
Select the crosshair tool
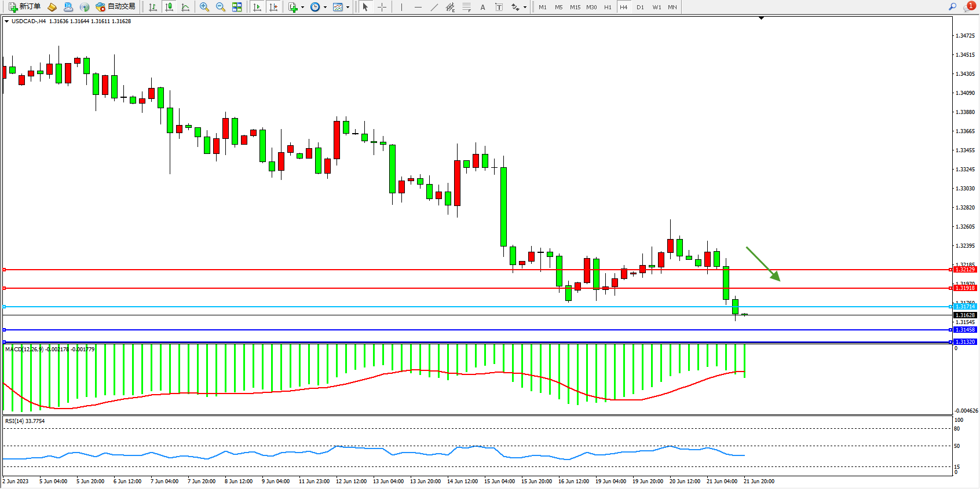(x=382, y=7)
